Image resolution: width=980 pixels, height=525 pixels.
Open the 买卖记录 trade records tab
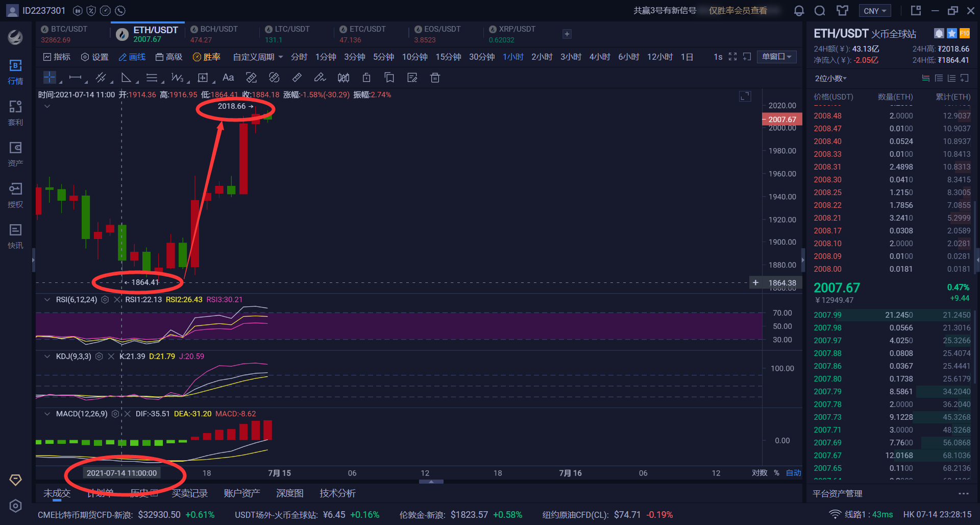click(189, 493)
